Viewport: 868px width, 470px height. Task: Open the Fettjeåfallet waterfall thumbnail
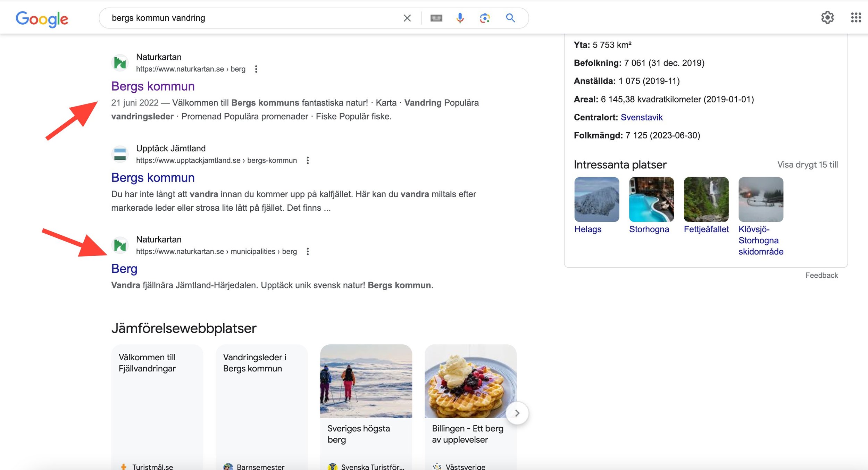tap(706, 200)
